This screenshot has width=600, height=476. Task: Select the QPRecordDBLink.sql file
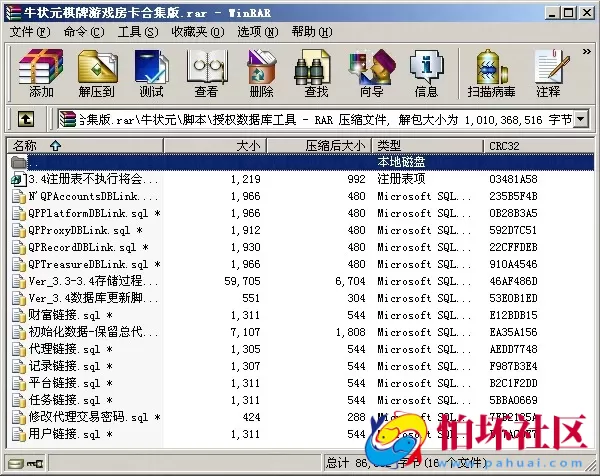(x=301, y=247)
